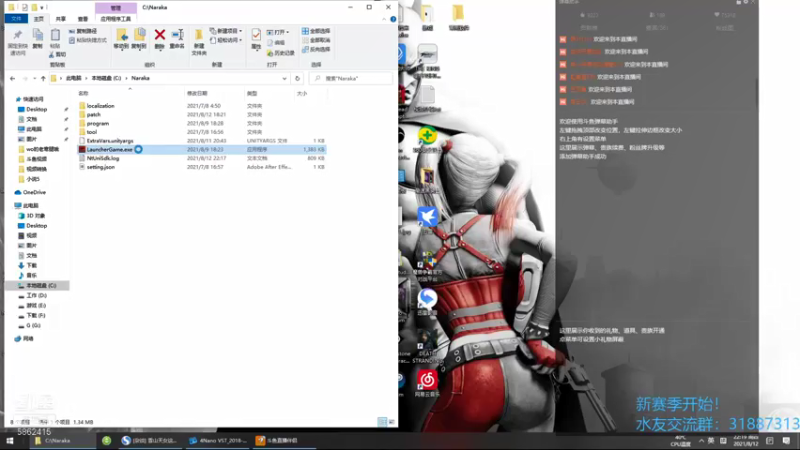Click the Edit button in the ribbon
The image size is (800, 450).
276,42
